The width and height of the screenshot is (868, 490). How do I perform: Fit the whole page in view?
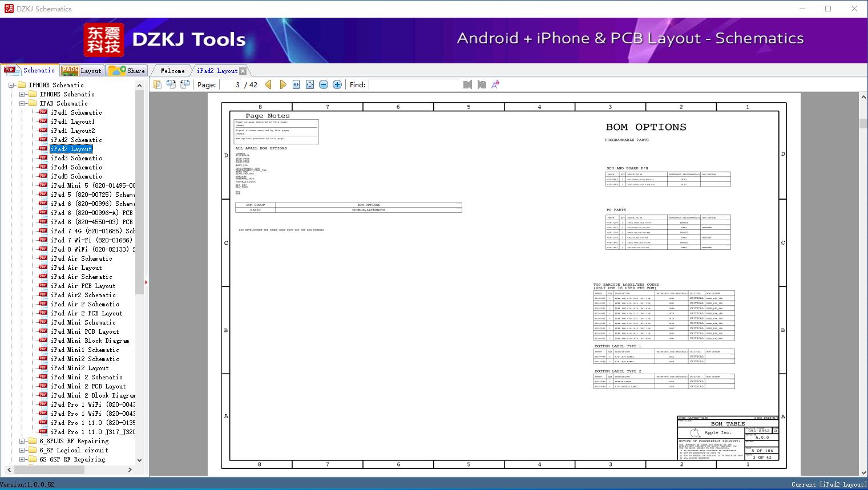(310, 84)
